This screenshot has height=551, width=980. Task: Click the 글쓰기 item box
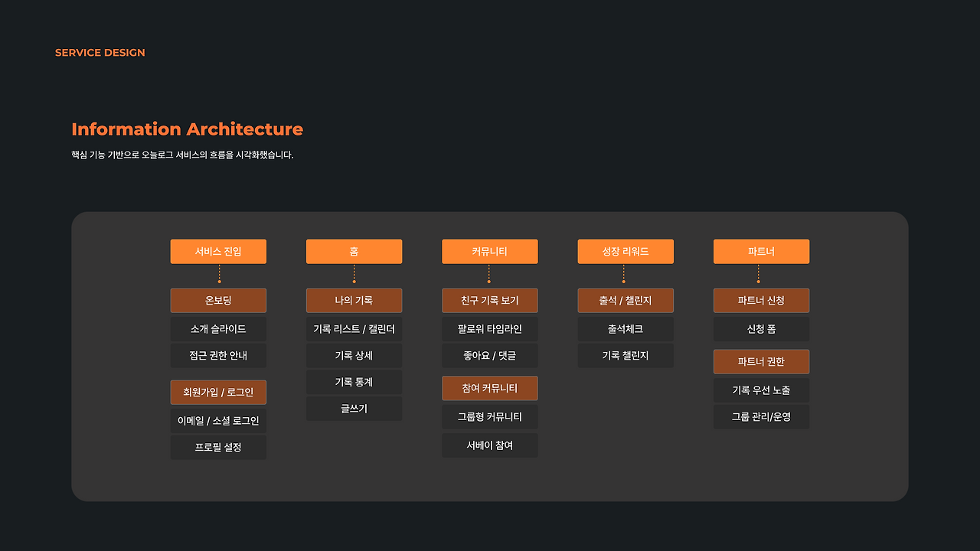point(354,409)
